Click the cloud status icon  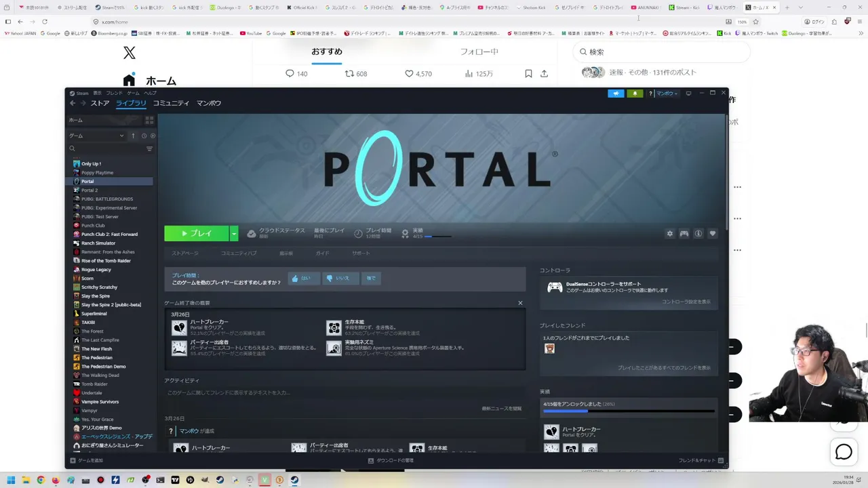[x=252, y=233]
